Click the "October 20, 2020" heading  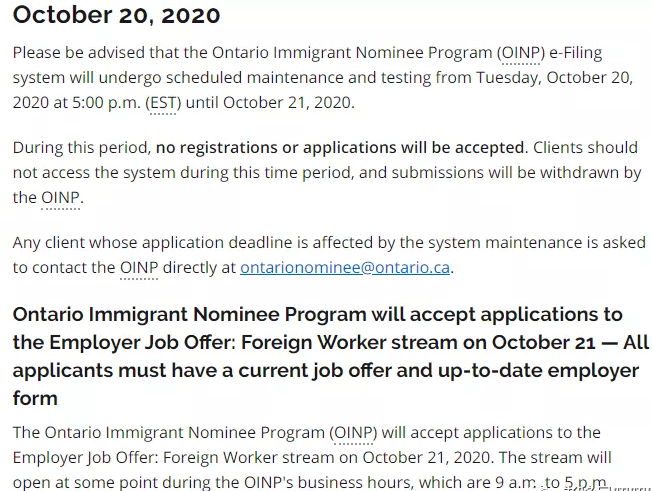[116, 16]
